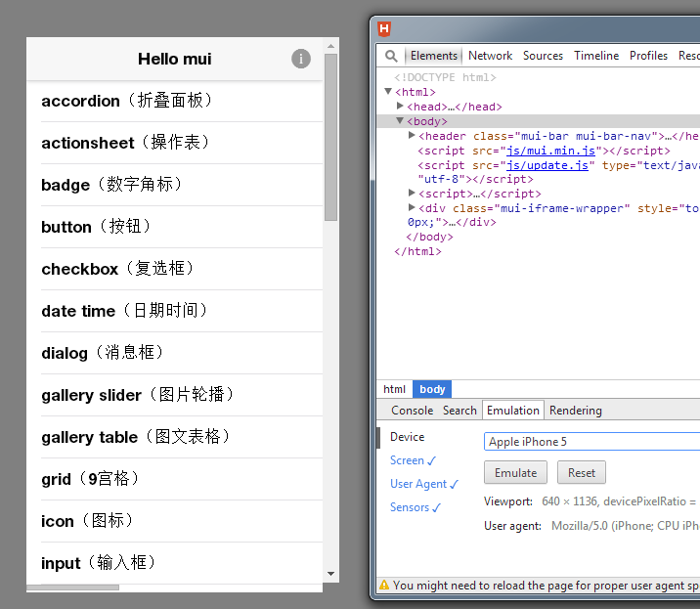Click the scroll down arrow in mui list
Screen dimensions: 700x609
pos(330,574)
